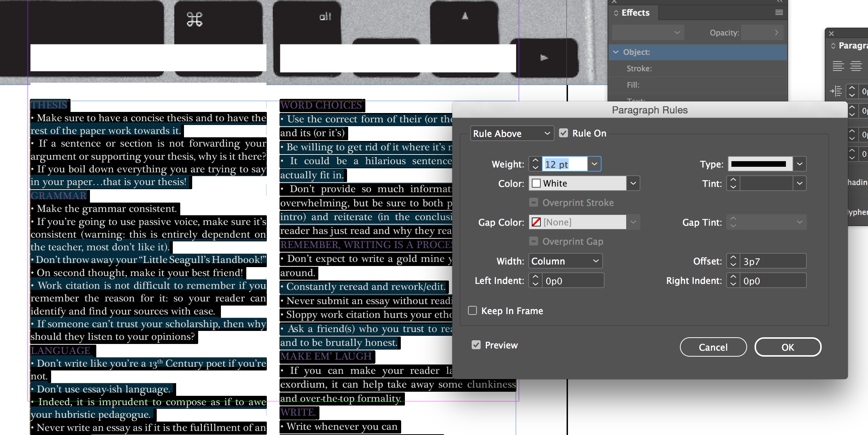Click the Offset stepper down arrow
Image resolution: width=868 pixels, height=435 pixels.
point(733,264)
